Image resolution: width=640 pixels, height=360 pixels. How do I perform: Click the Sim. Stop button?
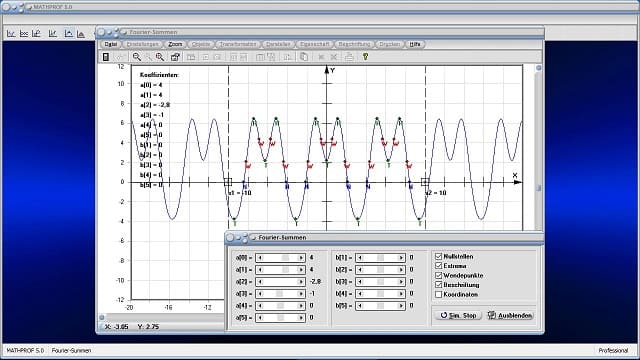tap(458, 316)
